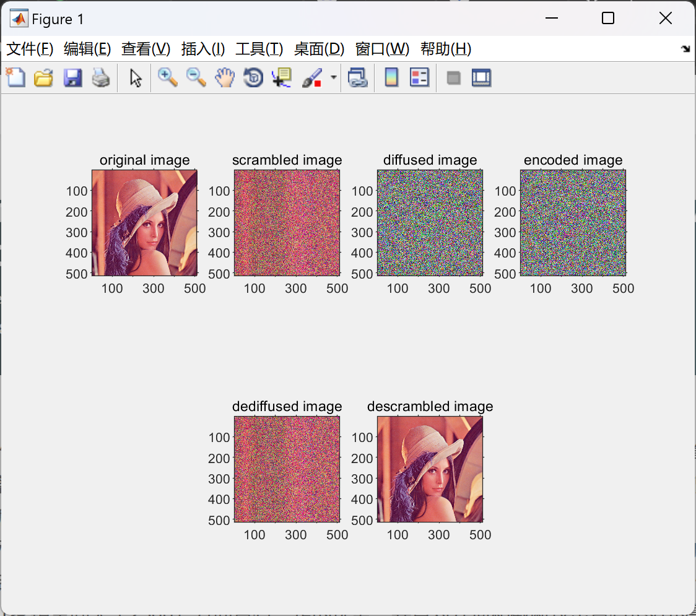The image size is (696, 616).
Task: Activate the Zoom In magnifier tool
Action: click(x=168, y=77)
